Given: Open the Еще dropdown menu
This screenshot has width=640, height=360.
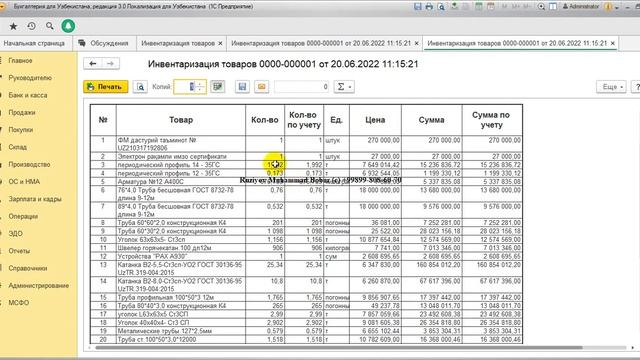Looking at the screenshot, I should coord(611,87).
